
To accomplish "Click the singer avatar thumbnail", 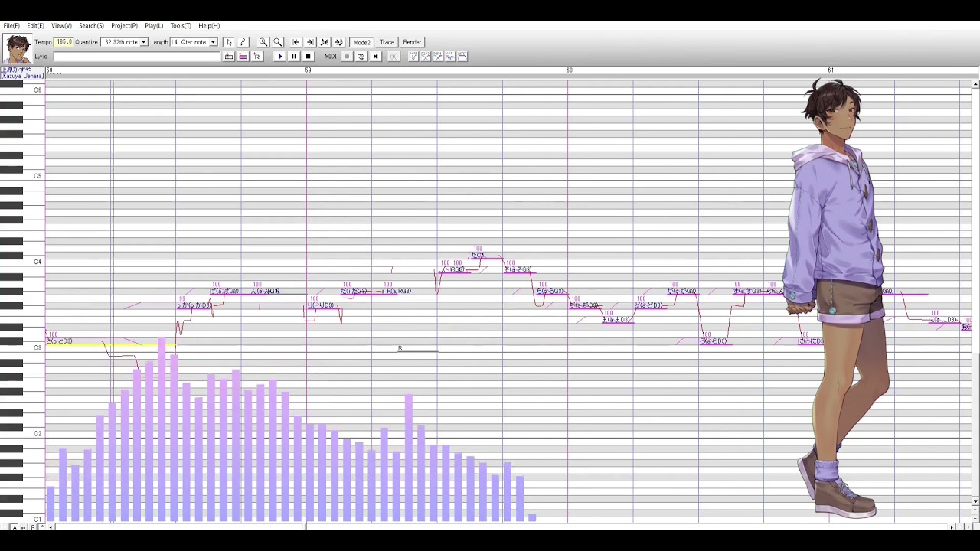I will (x=17, y=49).
